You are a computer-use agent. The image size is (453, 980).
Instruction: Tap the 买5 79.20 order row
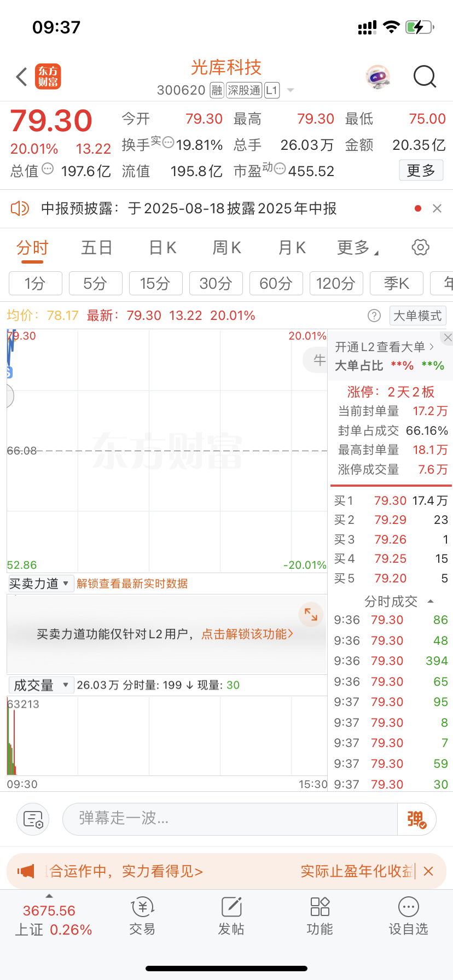[x=391, y=578]
